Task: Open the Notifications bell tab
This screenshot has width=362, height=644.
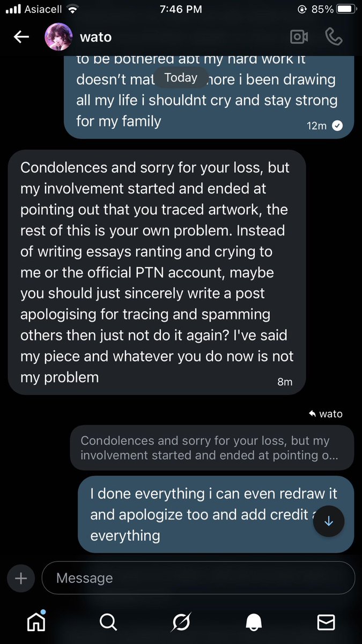Action: [254, 622]
